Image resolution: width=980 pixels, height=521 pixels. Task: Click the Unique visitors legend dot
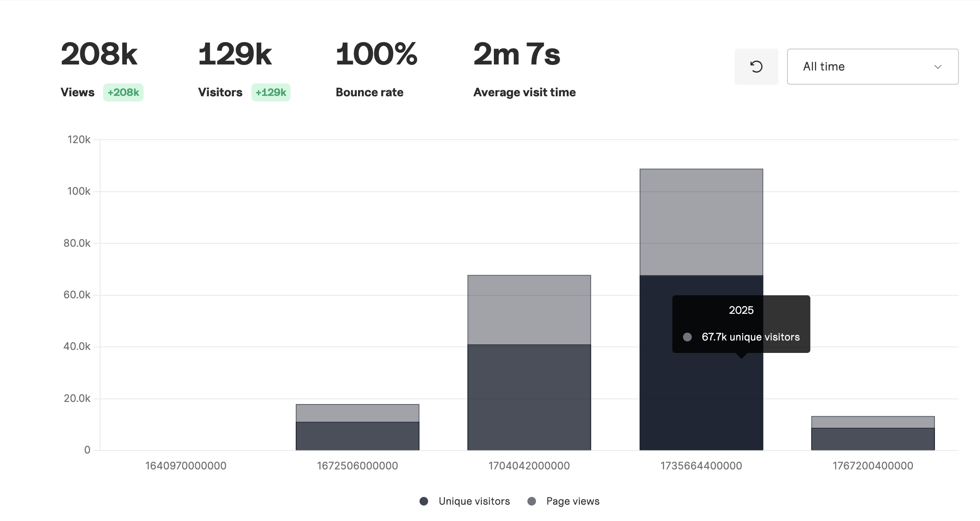423,501
